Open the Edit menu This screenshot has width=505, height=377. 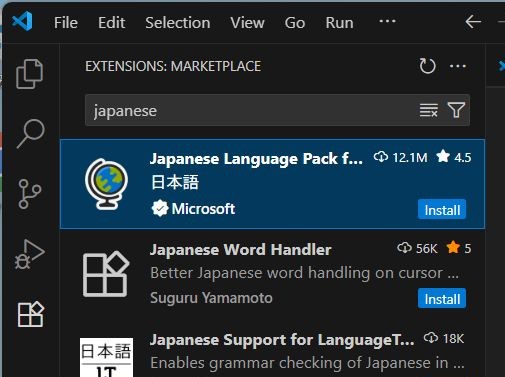click(111, 23)
